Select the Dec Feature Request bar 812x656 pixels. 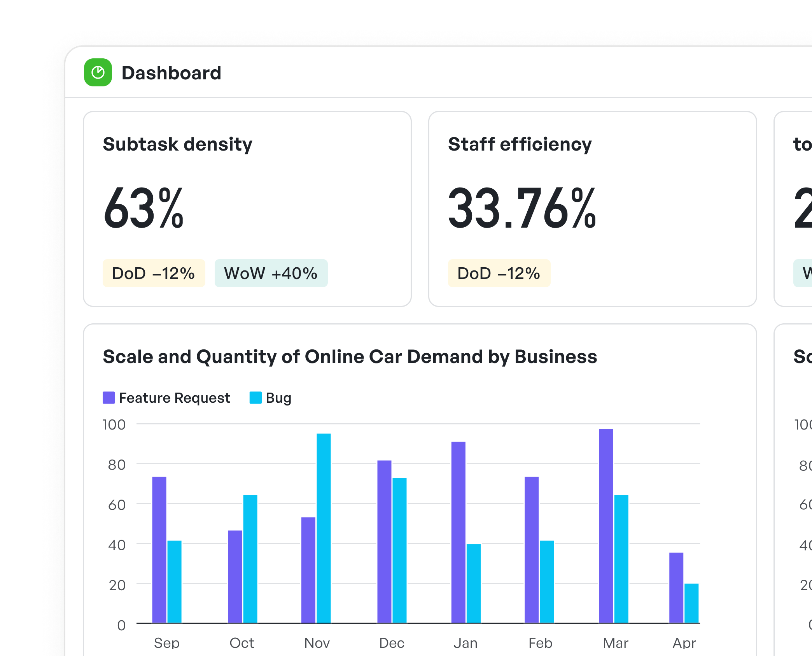[x=384, y=542]
